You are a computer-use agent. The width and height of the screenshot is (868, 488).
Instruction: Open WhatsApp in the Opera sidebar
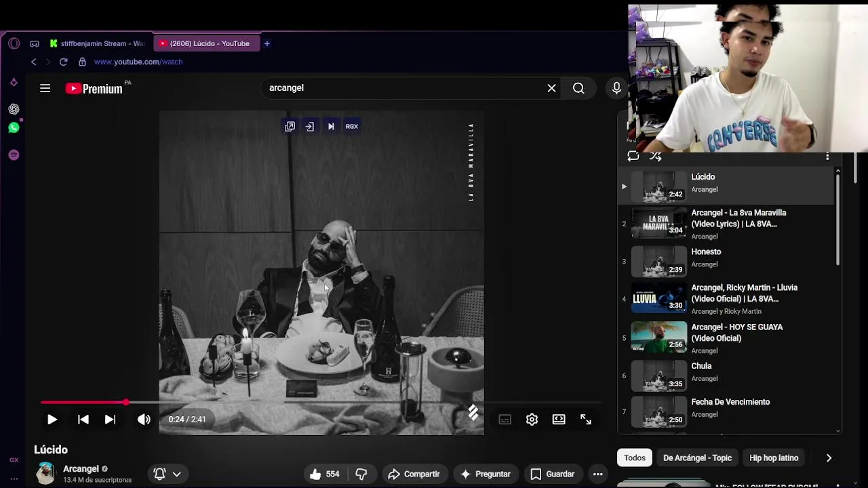coord(14,128)
